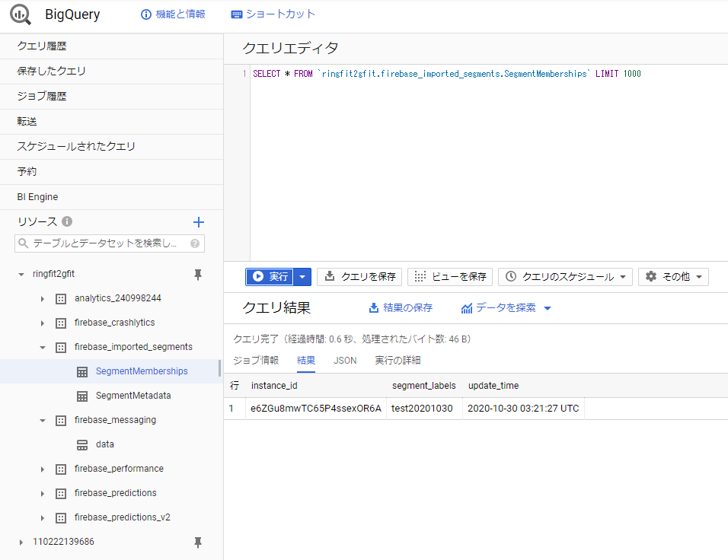Click the SegmentMemberships table icon

pos(82,371)
